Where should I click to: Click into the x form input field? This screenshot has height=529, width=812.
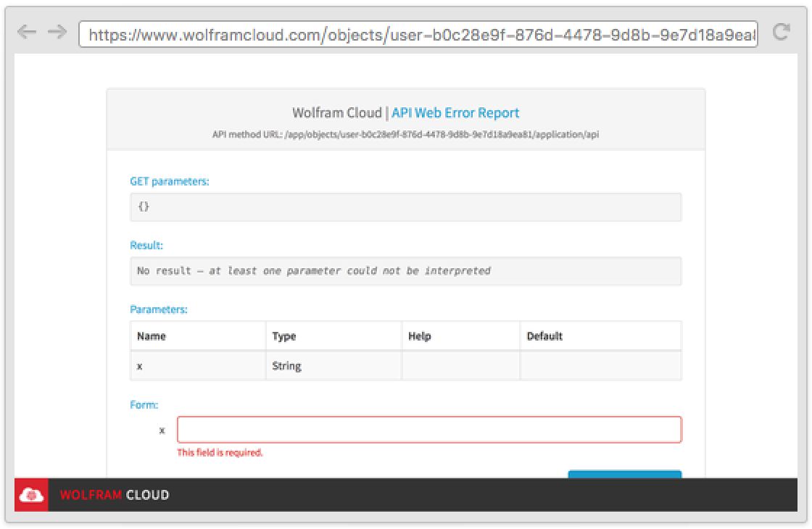pyautogui.click(x=429, y=430)
